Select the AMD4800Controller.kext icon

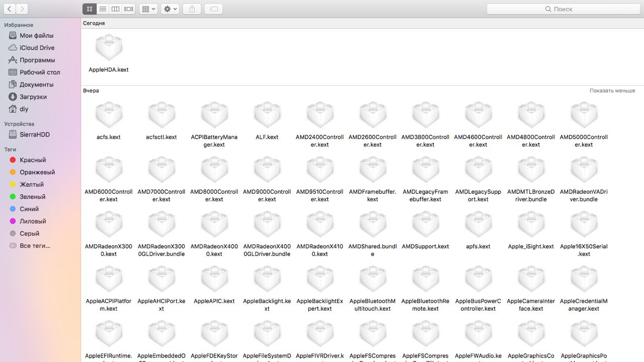[x=531, y=115]
